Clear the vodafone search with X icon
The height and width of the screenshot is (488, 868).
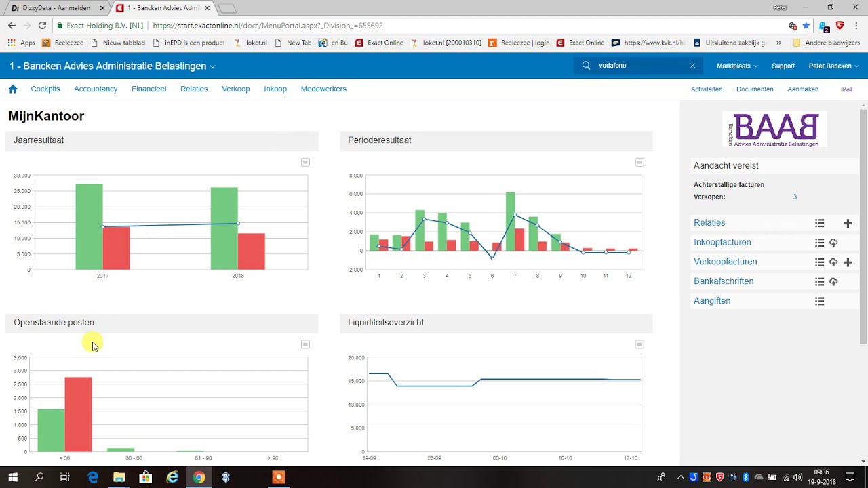point(692,66)
